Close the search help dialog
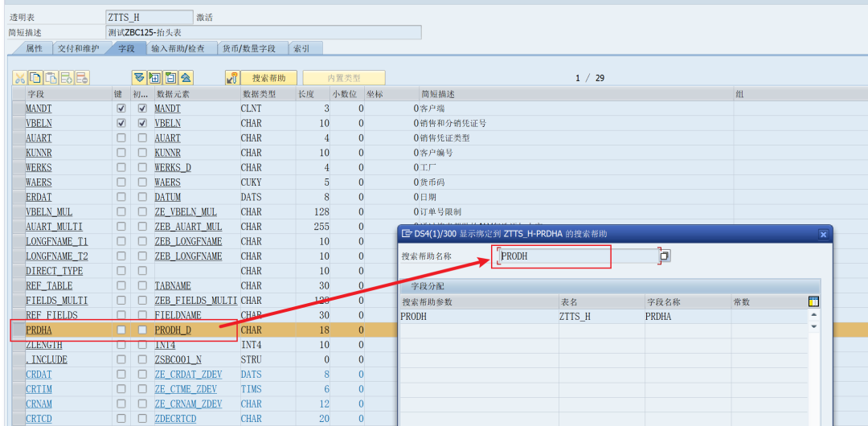 pos(823,235)
